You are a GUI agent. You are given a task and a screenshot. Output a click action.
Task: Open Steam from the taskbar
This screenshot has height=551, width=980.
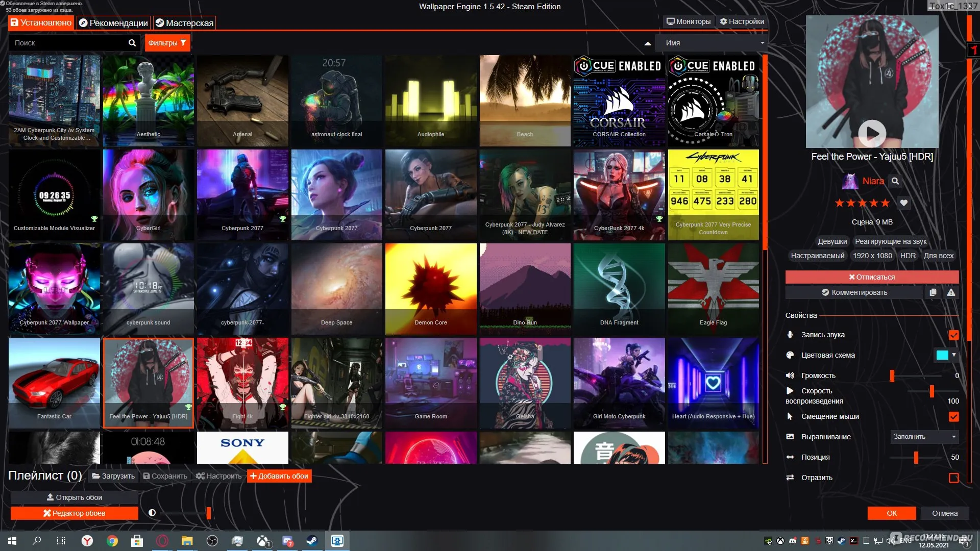(311, 541)
